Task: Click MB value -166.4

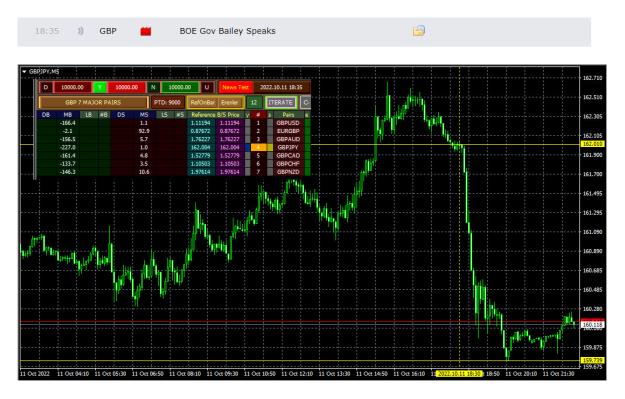Action: point(68,123)
